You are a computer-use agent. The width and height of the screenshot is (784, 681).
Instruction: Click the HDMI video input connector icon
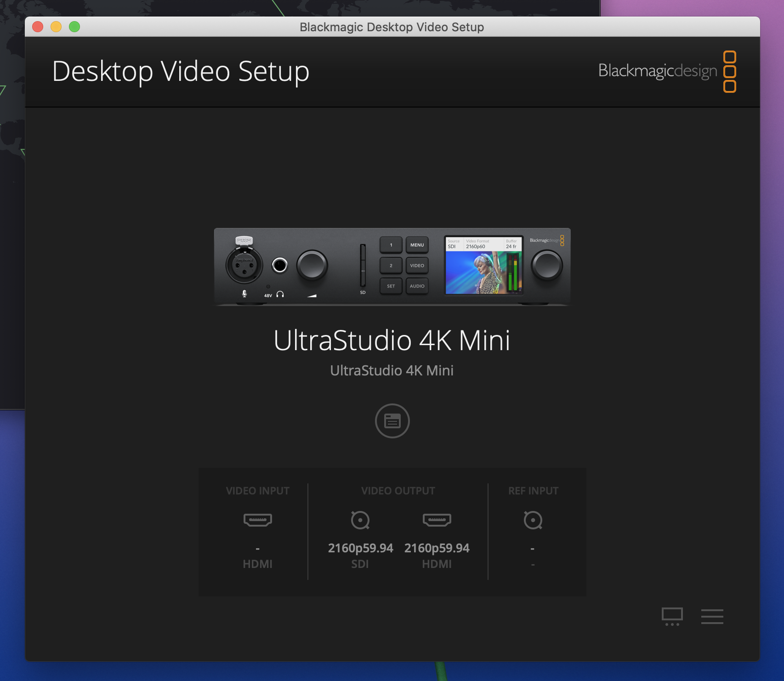click(x=257, y=520)
